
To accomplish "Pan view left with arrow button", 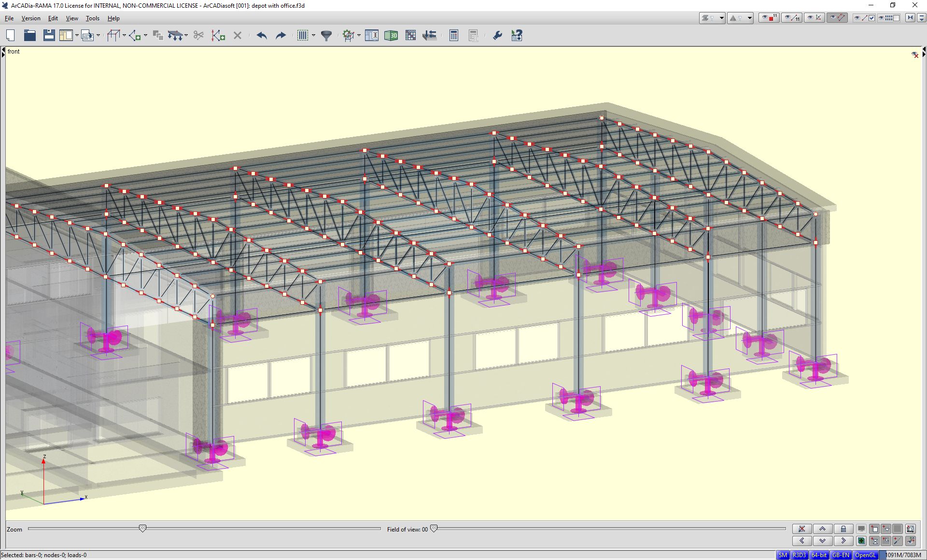I will [802, 541].
